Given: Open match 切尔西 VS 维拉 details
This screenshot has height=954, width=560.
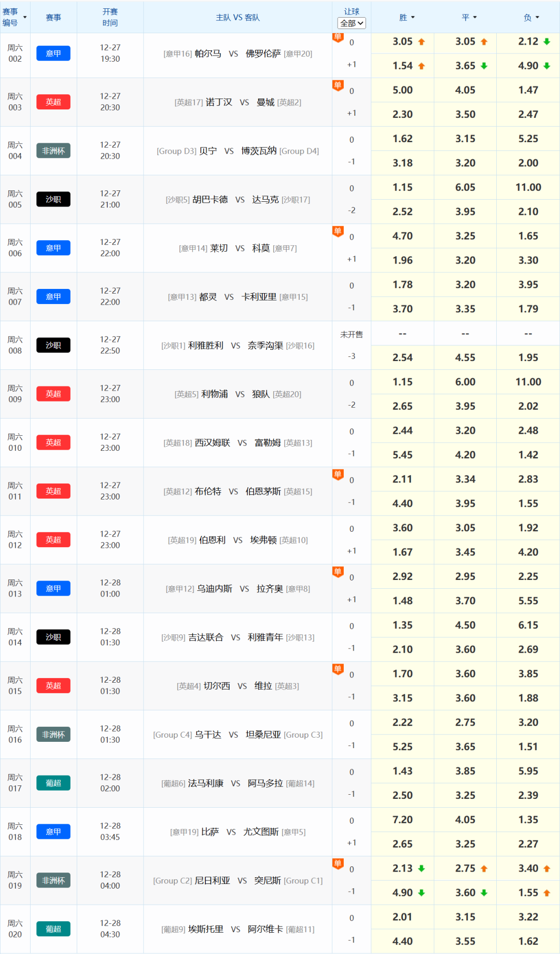Looking at the screenshot, I should [x=237, y=686].
